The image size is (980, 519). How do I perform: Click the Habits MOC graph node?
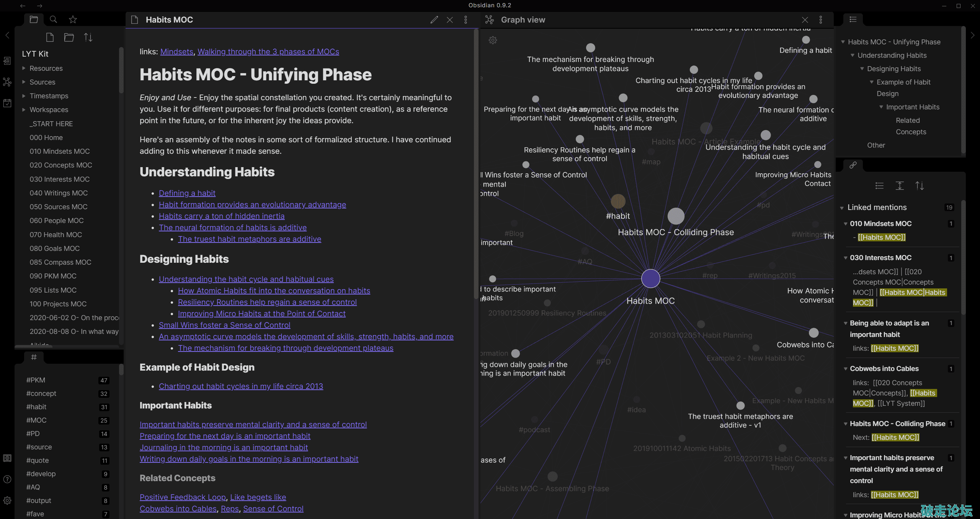point(650,278)
